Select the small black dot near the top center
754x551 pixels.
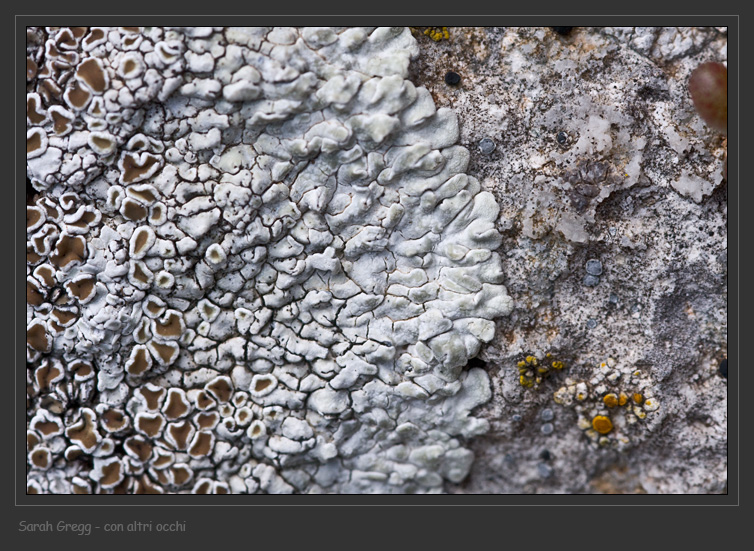pos(453,78)
